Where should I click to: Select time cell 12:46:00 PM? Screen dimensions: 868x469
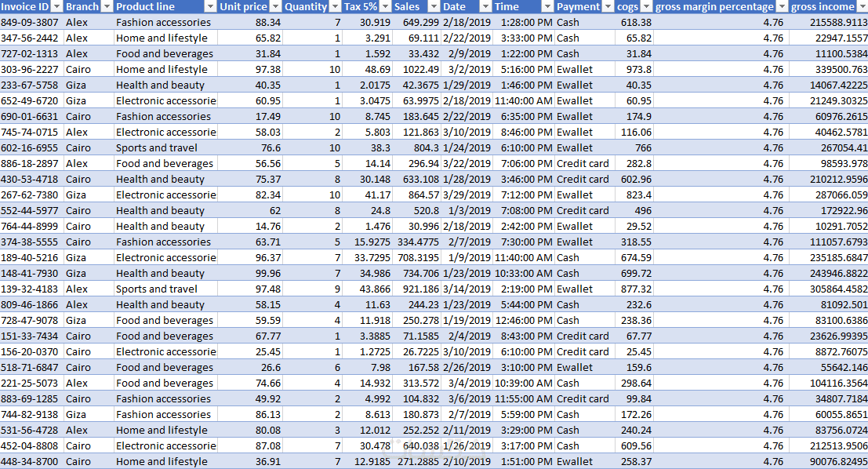point(523,321)
